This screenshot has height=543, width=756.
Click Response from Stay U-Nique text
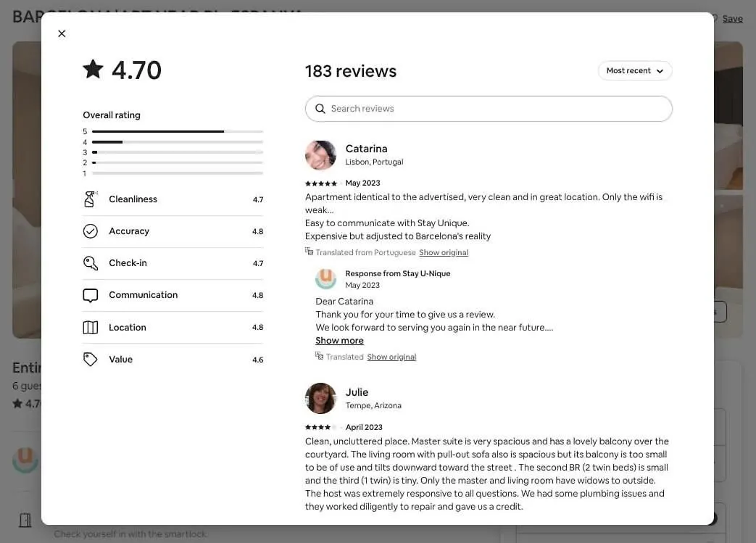coord(398,273)
